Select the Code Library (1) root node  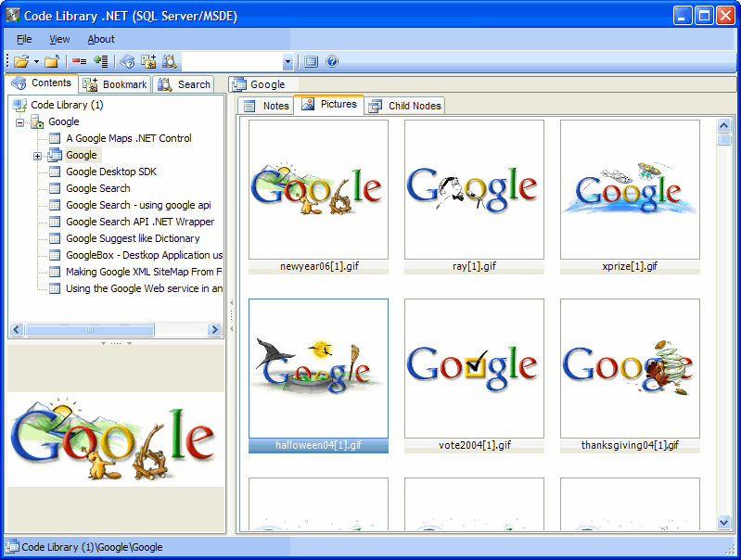point(67,105)
